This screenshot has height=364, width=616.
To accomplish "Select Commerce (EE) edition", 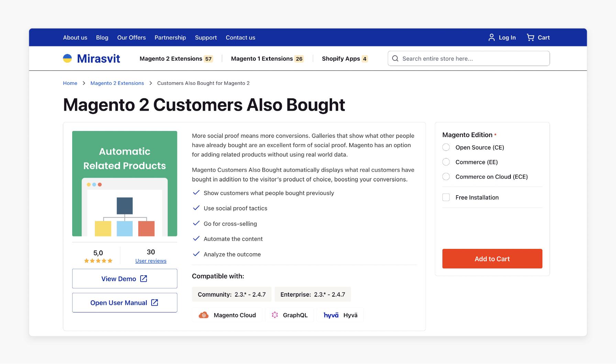I will click(446, 162).
